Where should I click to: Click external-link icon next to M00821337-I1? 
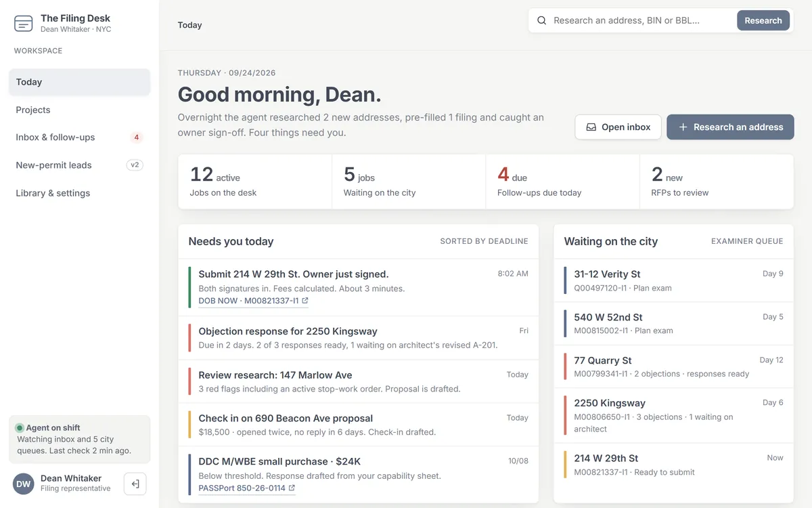coord(305,301)
